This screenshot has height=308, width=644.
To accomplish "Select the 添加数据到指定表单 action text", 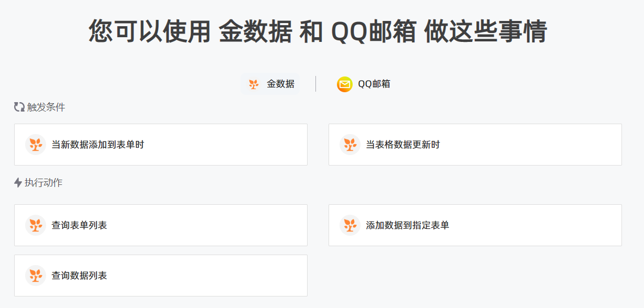I will pos(408,225).
